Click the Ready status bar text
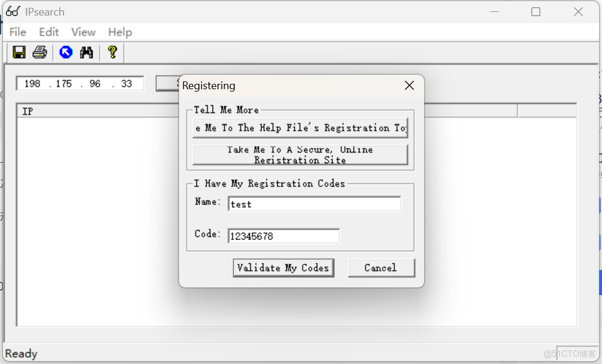The height and width of the screenshot is (364, 602). pos(20,353)
